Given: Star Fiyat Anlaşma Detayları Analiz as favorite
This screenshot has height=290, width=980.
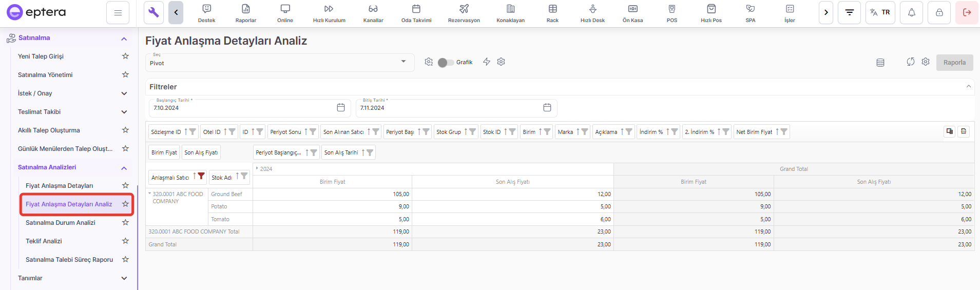Looking at the screenshot, I should point(125,204).
